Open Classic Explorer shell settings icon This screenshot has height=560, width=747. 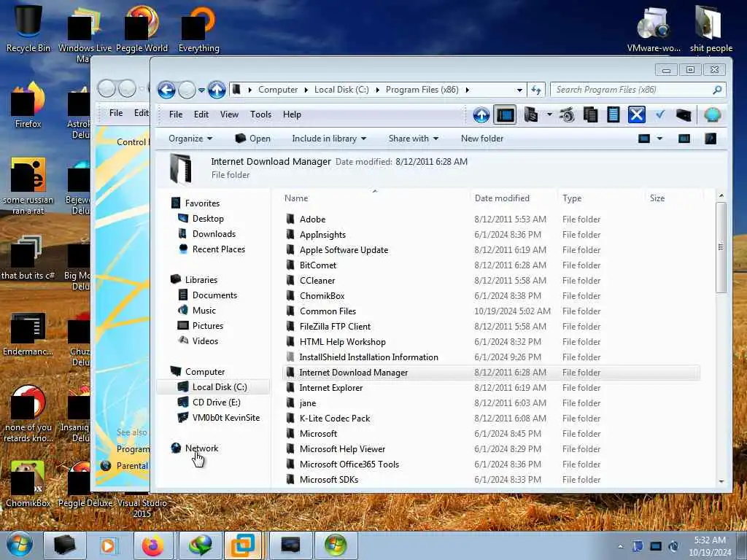tap(712, 114)
